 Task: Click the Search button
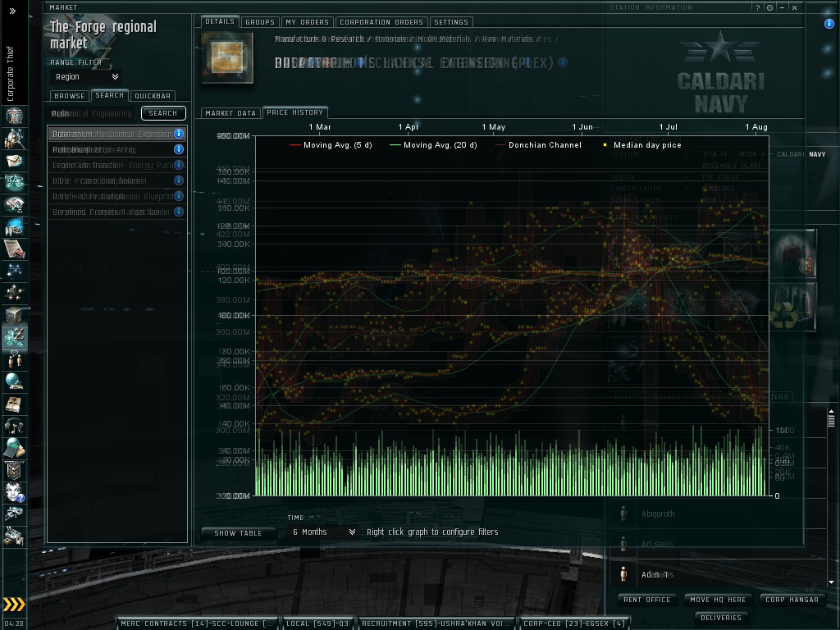(163, 113)
